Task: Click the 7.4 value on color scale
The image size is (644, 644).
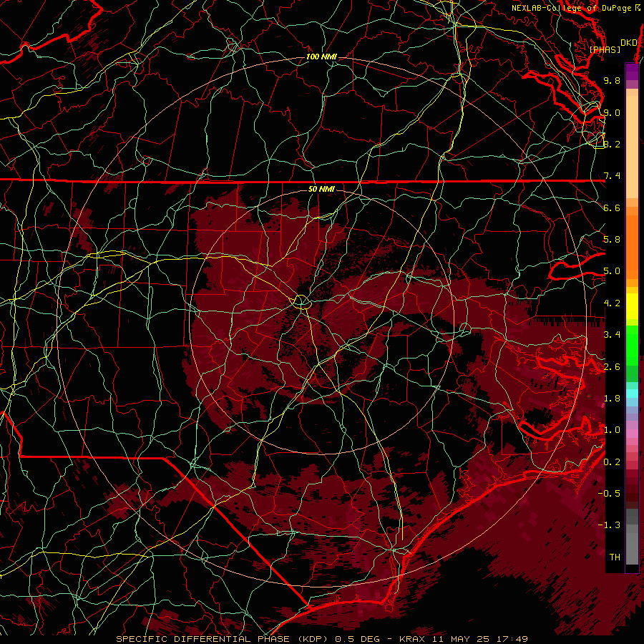Action: (x=612, y=176)
